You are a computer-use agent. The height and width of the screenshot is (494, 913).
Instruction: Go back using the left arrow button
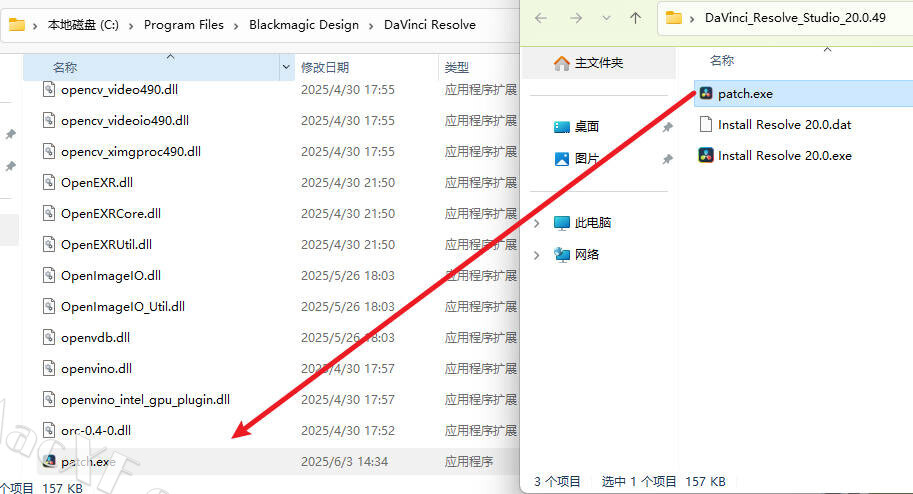tap(541, 18)
